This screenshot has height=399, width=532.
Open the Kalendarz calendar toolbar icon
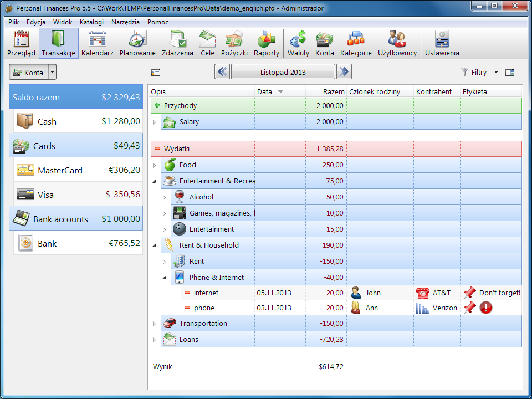[98, 44]
